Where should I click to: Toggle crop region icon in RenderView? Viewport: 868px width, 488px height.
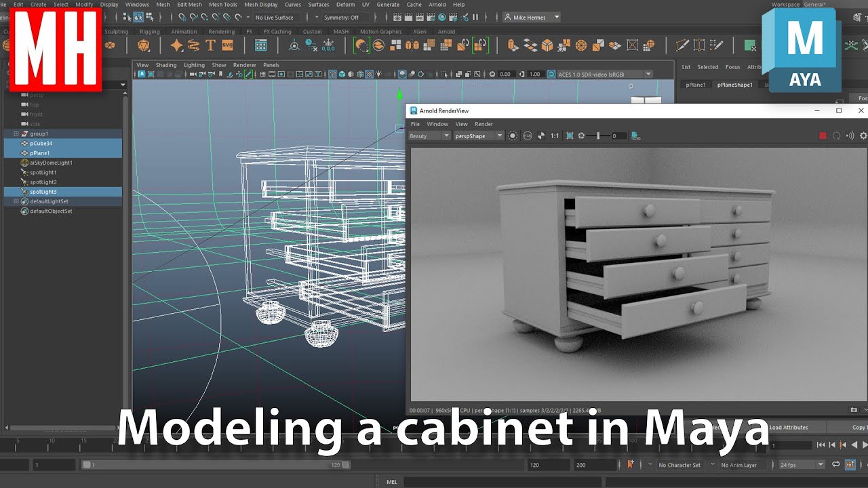(570, 136)
